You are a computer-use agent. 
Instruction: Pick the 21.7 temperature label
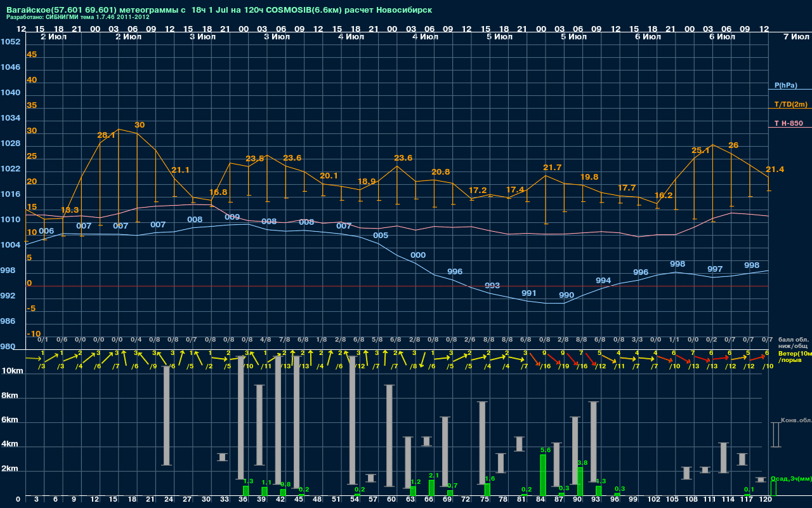coord(553,167)
